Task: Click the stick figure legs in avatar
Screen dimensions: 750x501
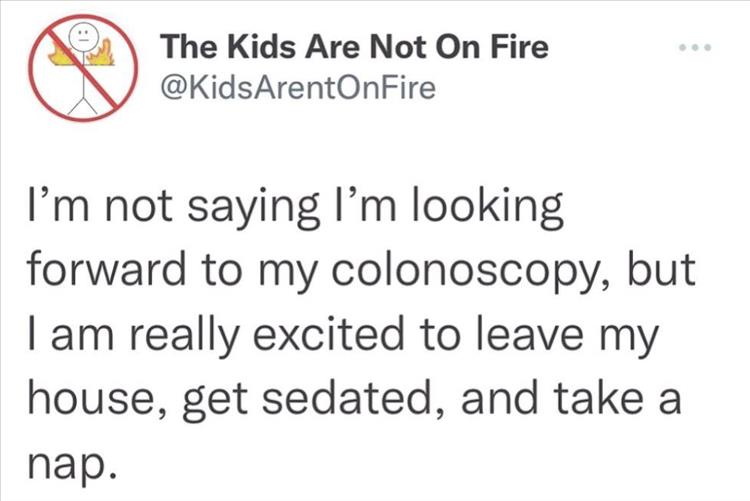Action: (x=79, y=104)
